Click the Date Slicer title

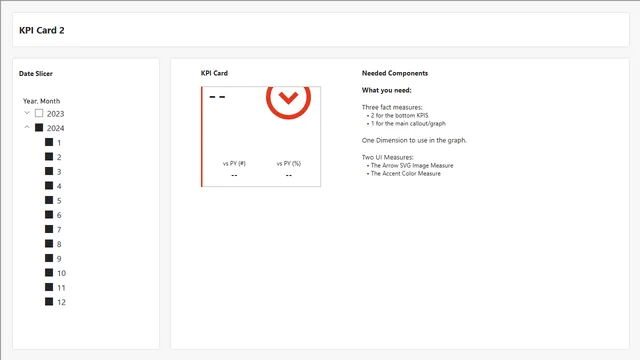pyautogui.click(x=36, y=73)
